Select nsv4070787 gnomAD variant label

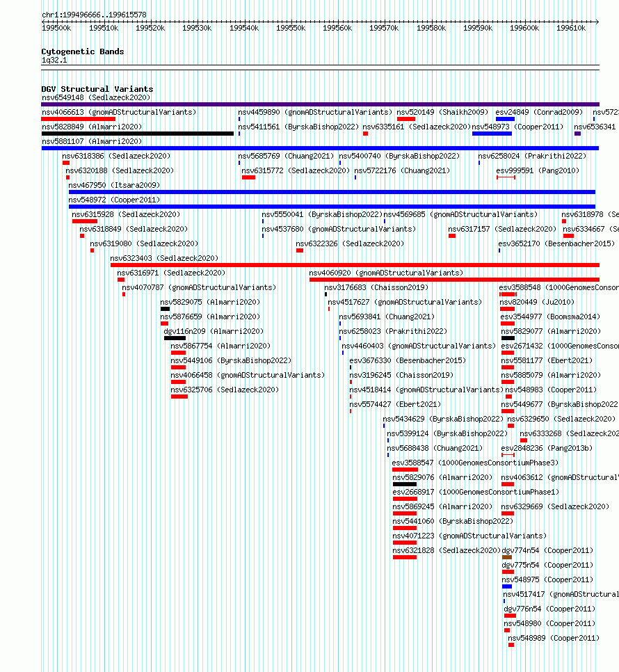[199, 287]
